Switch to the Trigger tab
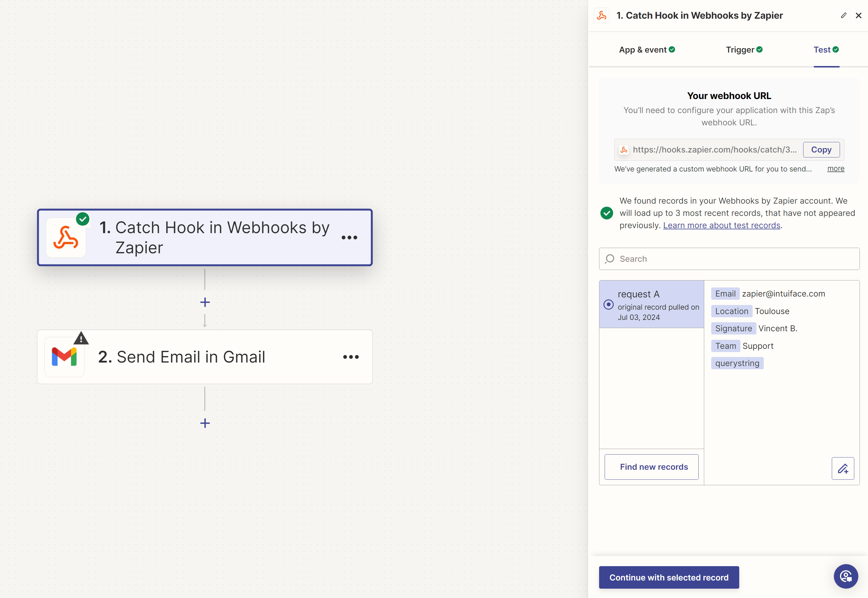This screenshot has width=868, height=598. [744, 50]
